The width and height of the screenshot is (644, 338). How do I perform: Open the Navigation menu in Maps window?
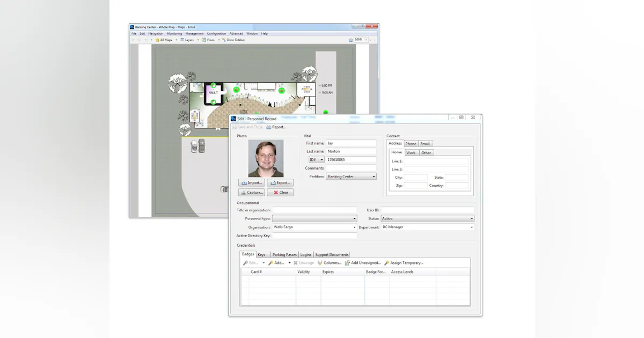(x=156, y=33)
